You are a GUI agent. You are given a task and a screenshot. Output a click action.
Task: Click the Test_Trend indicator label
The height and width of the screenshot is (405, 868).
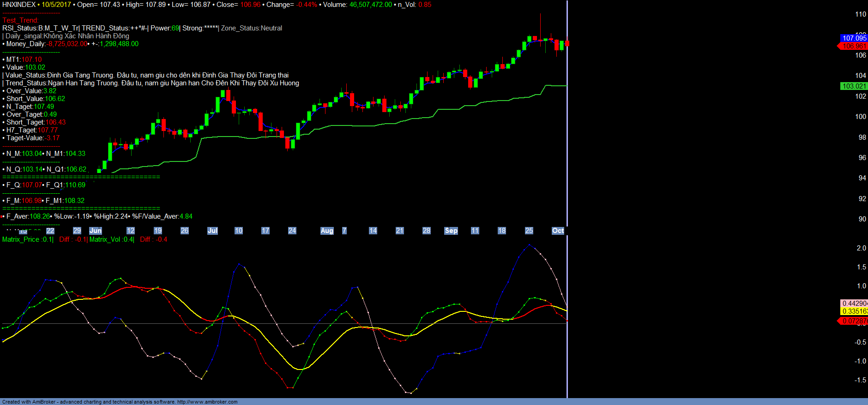coord(20,20)
